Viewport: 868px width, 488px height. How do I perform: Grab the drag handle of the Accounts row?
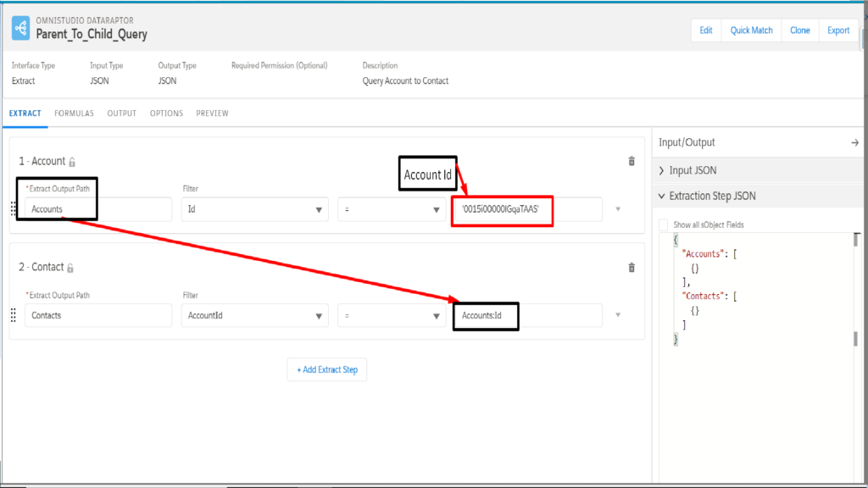14,209
